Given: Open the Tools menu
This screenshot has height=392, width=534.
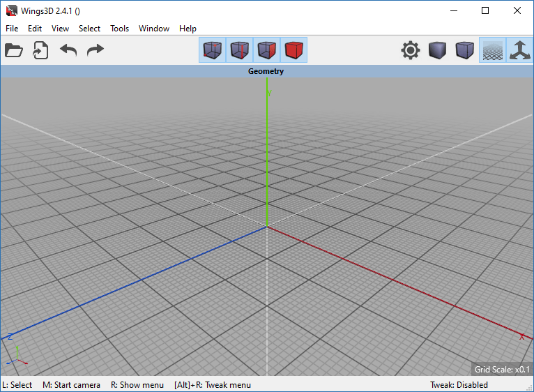Looking at the screenshot, I should 119,29.
